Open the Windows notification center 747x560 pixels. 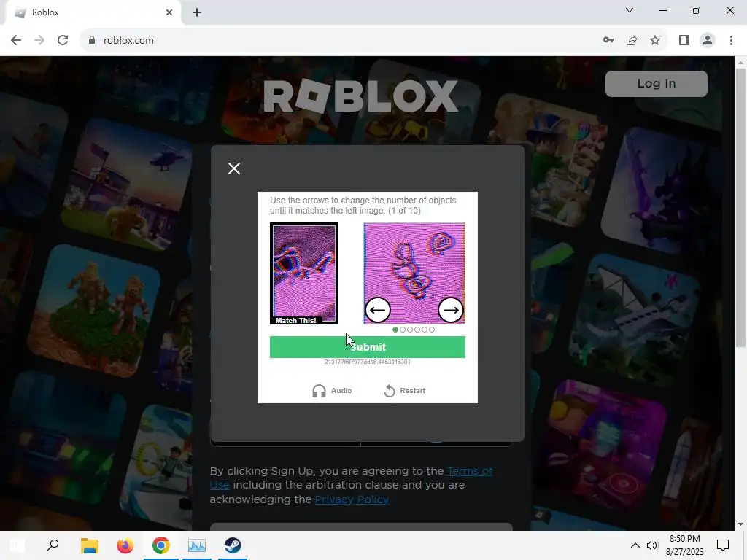(723, 545)
